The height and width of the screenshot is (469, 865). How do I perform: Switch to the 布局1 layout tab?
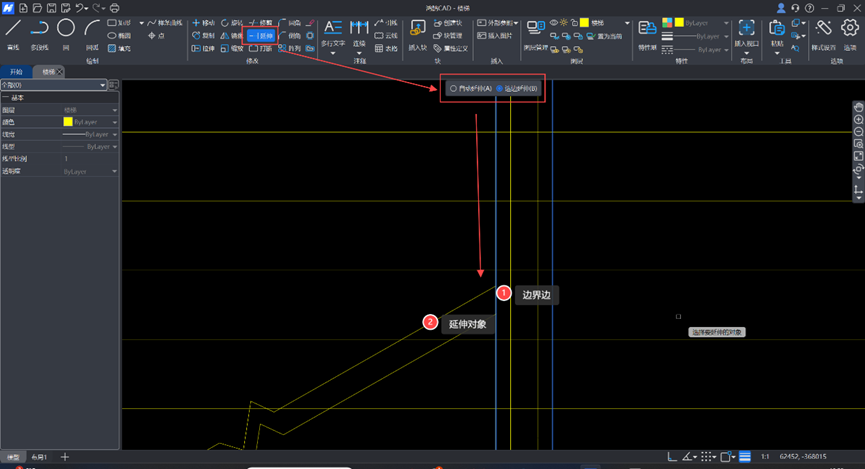pyautogui.click(x=41, y=457)
